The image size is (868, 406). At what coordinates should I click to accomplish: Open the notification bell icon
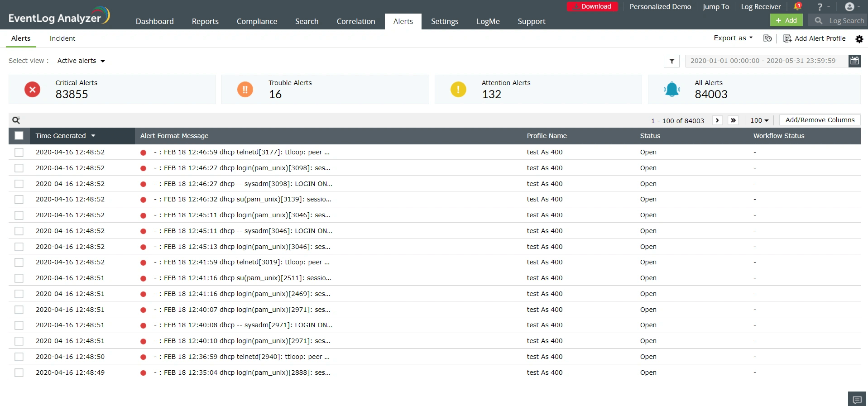(x=797, y=6)
